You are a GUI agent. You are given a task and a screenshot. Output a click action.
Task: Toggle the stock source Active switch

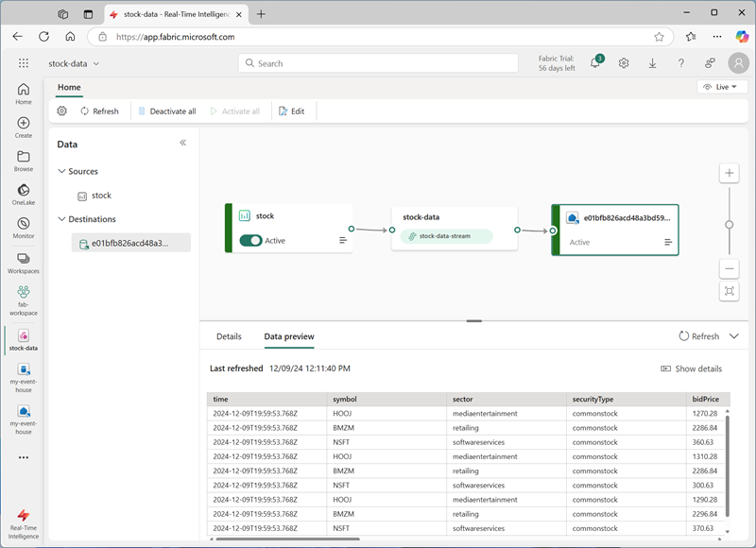[250, 240]
